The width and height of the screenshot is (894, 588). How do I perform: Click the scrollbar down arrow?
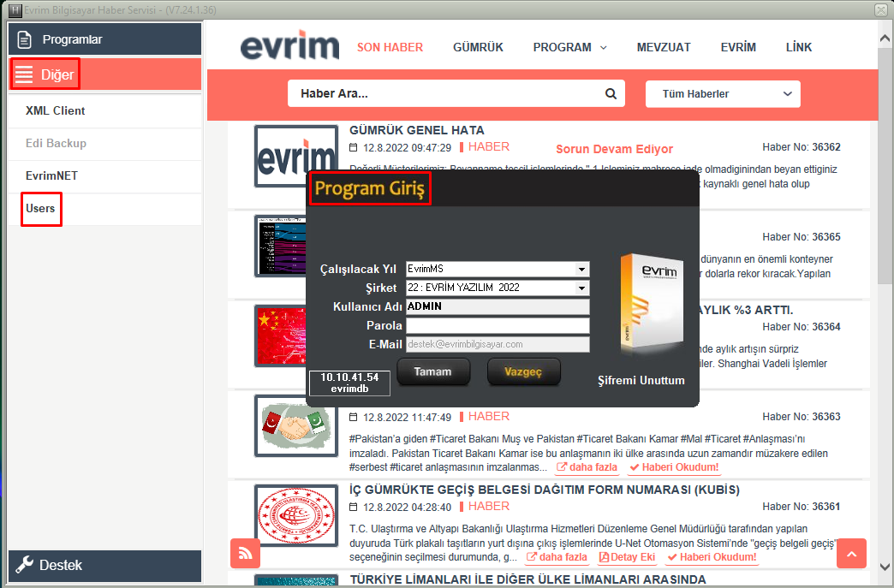pyautogui.click(x=885, y=567)
